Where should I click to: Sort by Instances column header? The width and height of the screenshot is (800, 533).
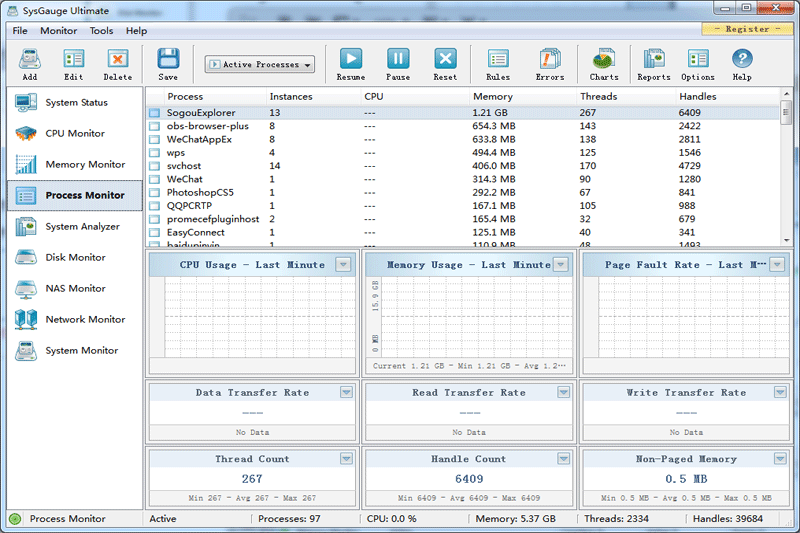[313, 96]
